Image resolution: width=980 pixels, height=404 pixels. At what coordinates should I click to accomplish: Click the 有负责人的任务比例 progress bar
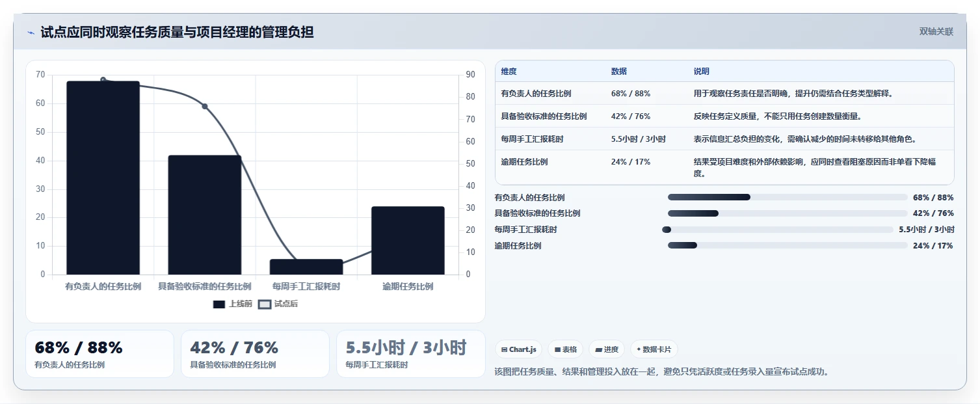pyautogui.click(x=788, y=197)
